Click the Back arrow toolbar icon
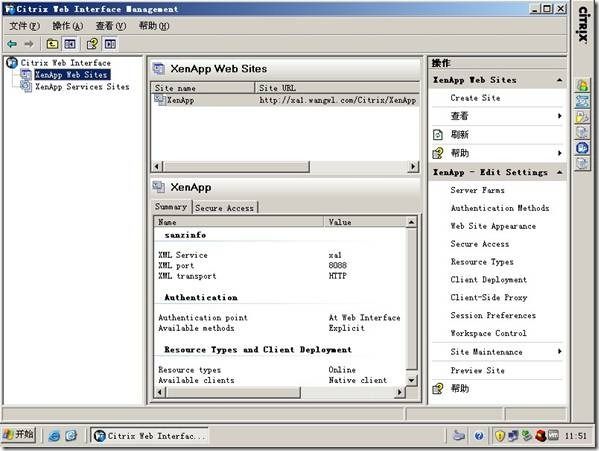This screenshot has height=451, width=599. [12, 44]
